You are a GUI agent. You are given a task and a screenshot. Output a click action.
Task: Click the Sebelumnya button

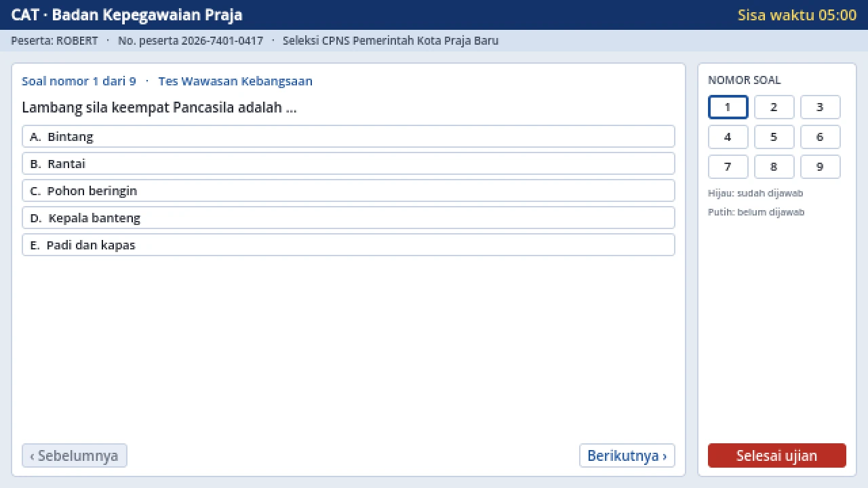coord(75,455)
